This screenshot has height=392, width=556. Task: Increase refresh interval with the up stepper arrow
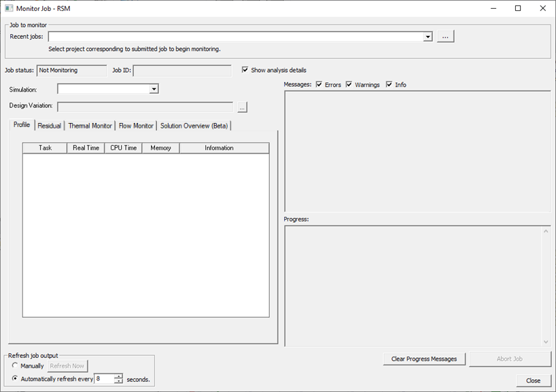pos(117,376)
